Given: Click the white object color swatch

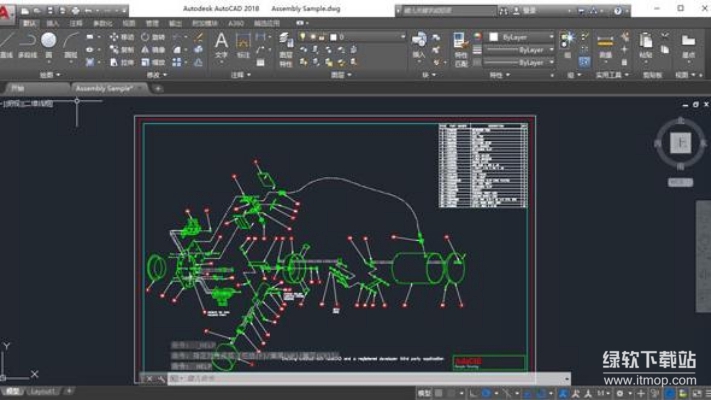Looking at the screenshot, I should point(493,37).
